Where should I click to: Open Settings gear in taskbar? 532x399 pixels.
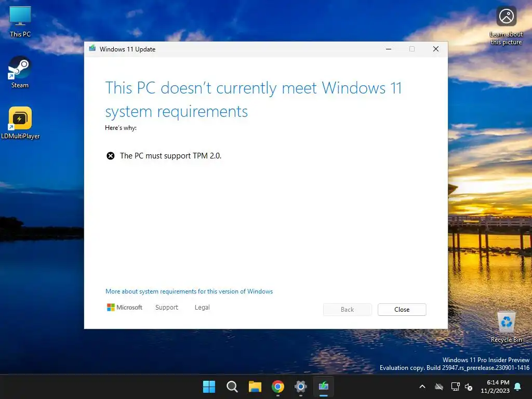pyautogui.click(x=301, y=387)
